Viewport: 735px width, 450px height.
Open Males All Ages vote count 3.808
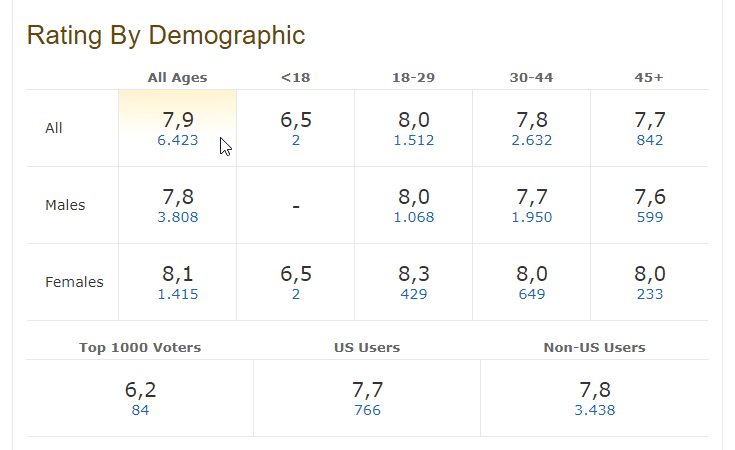(178, 218)
